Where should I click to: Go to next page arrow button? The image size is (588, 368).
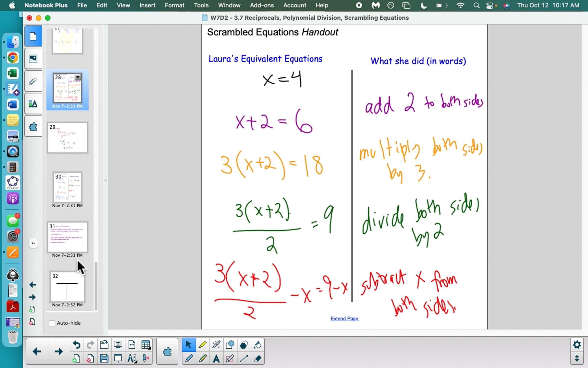(58, 352)
